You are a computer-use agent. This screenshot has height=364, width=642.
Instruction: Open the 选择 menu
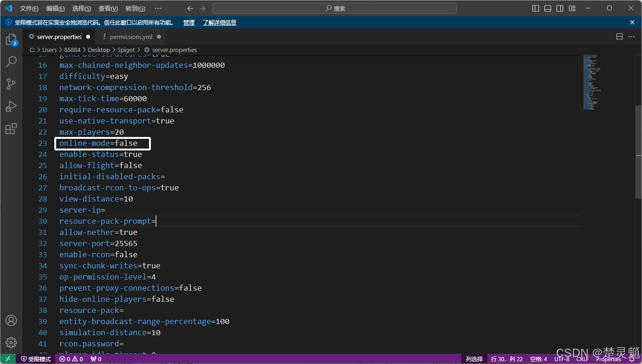click(82, 8)
